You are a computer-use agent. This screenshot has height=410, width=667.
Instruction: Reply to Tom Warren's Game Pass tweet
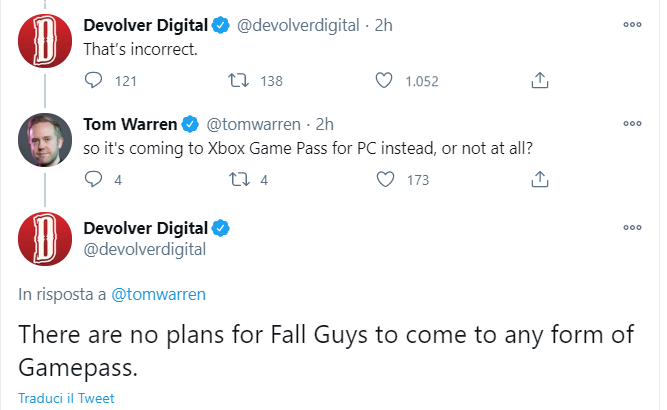point(95,180)
